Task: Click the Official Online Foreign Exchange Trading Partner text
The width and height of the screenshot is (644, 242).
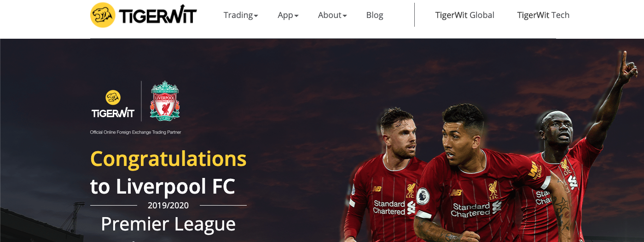Action: click(x=136, y=132)
